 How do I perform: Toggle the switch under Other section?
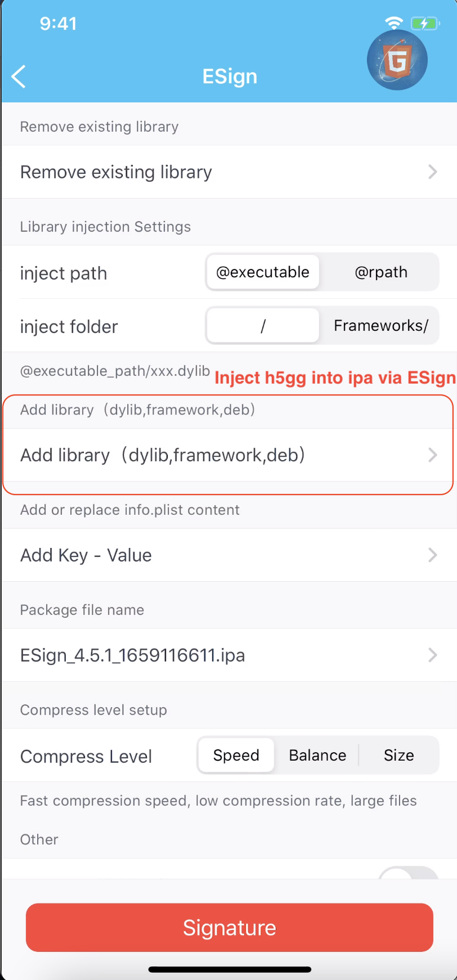pos(409,874)
